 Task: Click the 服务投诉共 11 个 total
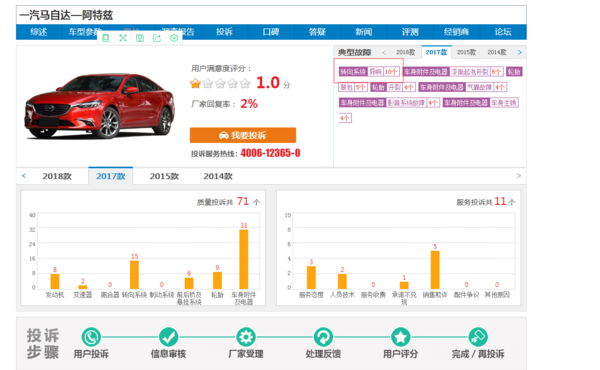tap(486, 202)
